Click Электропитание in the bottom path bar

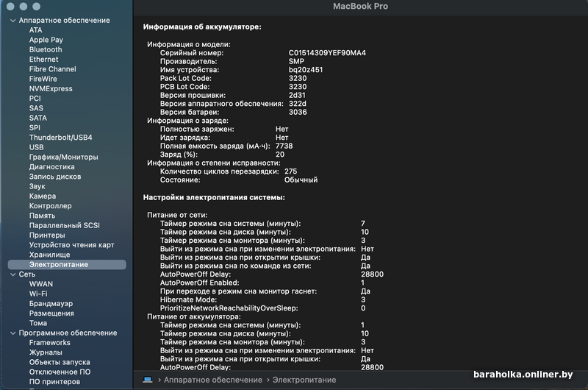click(306, 380)
